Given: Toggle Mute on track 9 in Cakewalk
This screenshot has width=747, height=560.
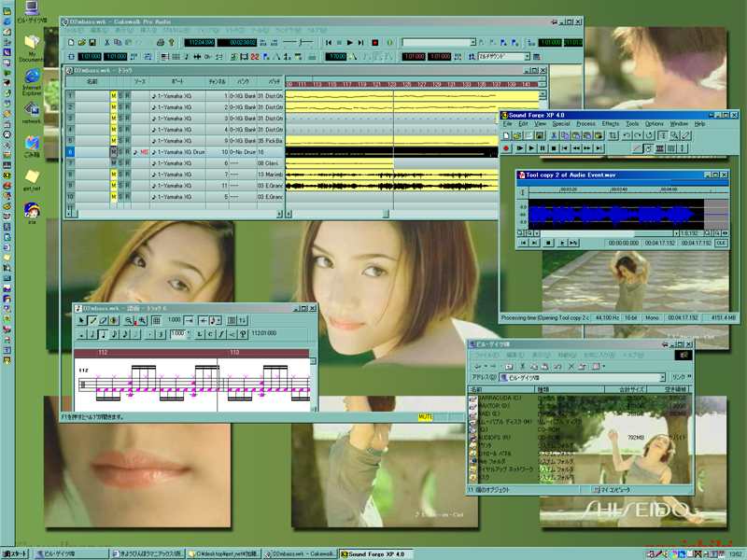Looking at the screenshot, I should [x=113, y=185].
